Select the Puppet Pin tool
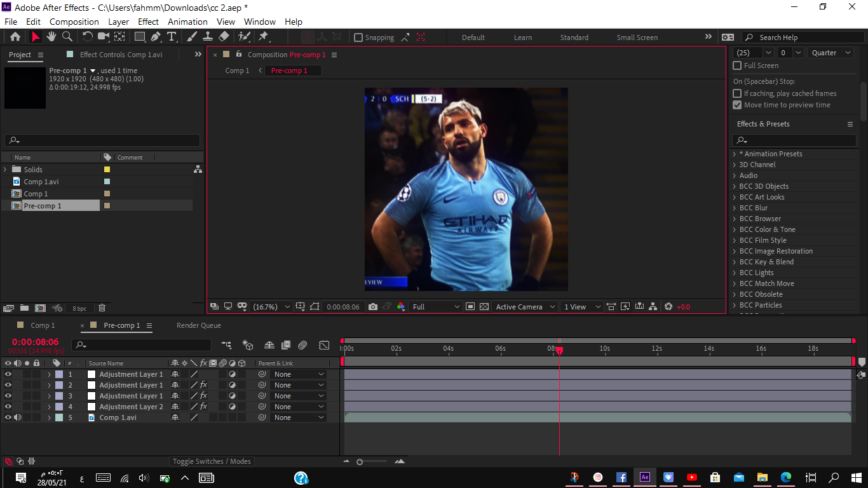Screen dimensions: 868x488 coord(263,37)
